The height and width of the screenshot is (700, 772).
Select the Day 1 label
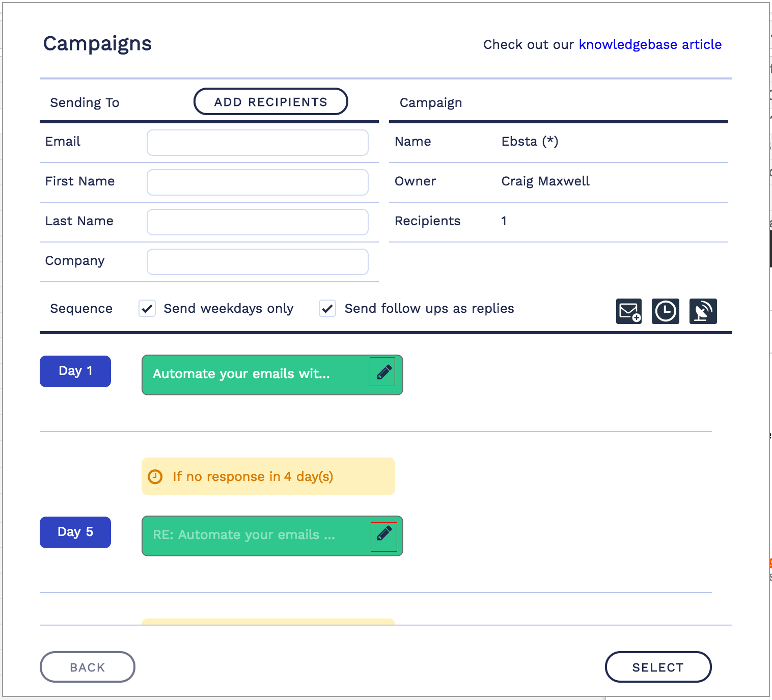click(x=75, y=371)
